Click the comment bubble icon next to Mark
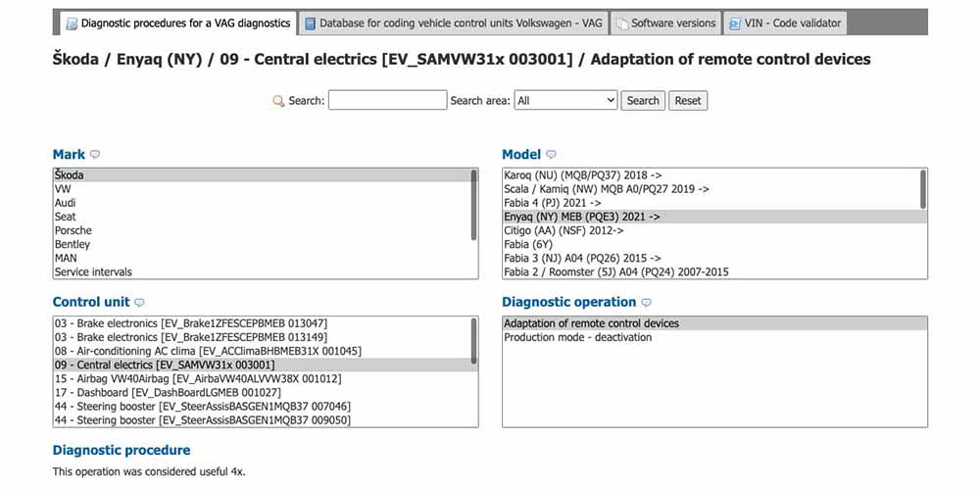Image resolution: width=980 pixels, height=490 pixels. tap(95, 155)
